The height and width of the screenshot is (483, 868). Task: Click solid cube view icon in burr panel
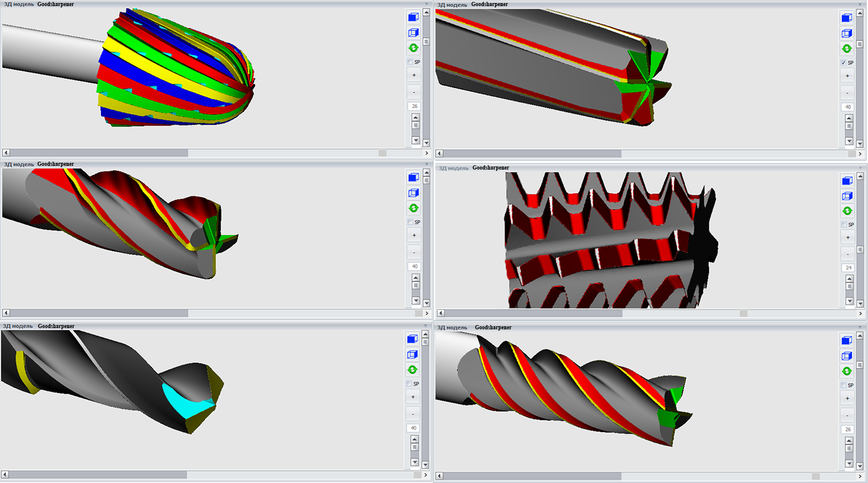point(414,17)
